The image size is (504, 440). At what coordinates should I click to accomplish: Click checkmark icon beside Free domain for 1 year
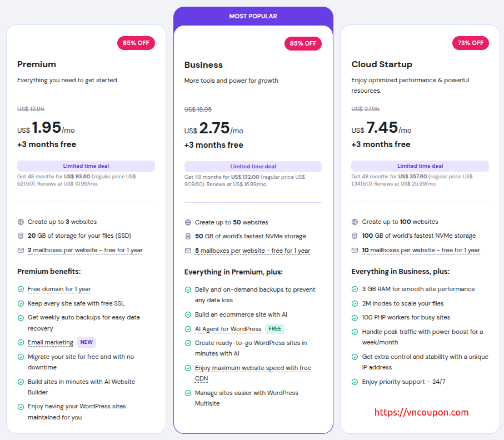pyautogui.click(x=21, y=289)
